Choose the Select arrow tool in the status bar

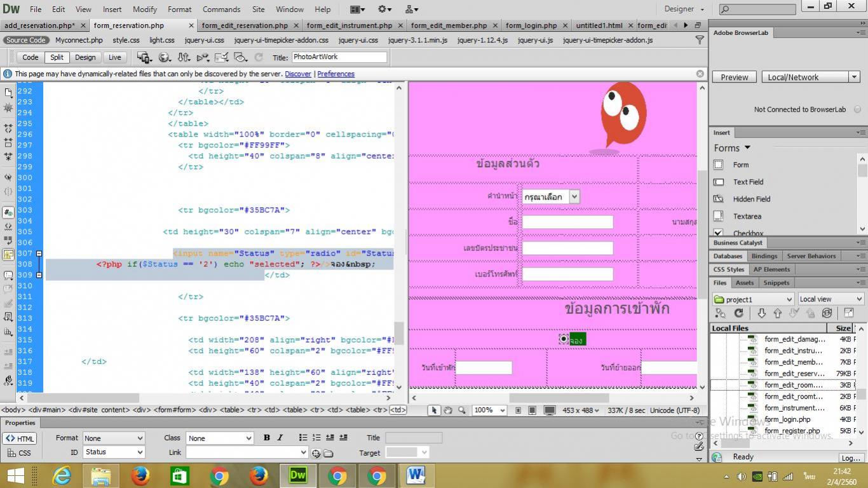tap(434, 410)
